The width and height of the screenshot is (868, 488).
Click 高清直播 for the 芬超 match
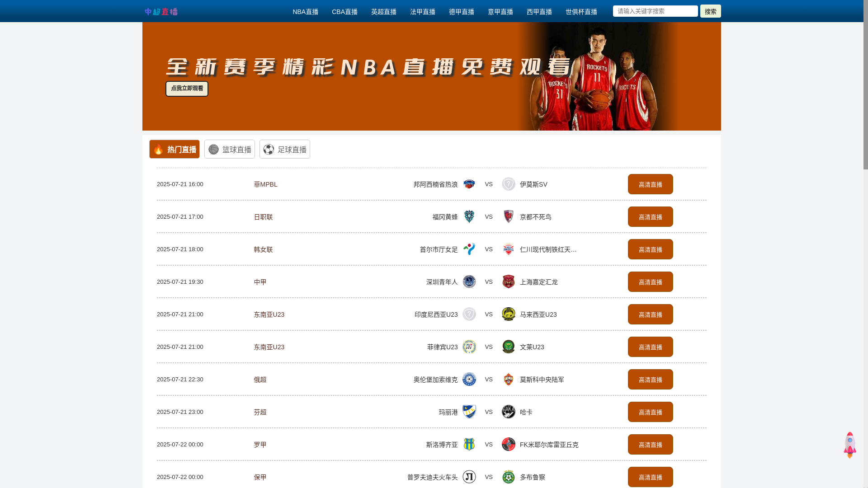tap(651, 412)
